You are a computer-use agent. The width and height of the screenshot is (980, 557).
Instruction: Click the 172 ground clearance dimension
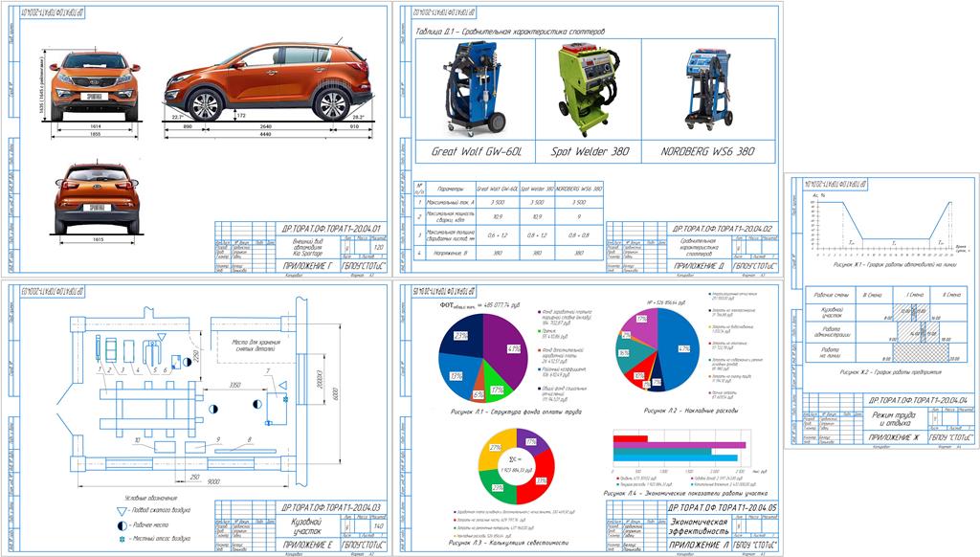[x=241, y=116]
